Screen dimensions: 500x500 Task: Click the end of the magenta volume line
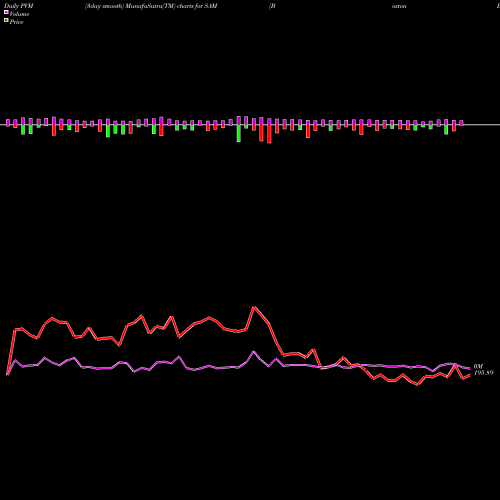pos(470,368)
